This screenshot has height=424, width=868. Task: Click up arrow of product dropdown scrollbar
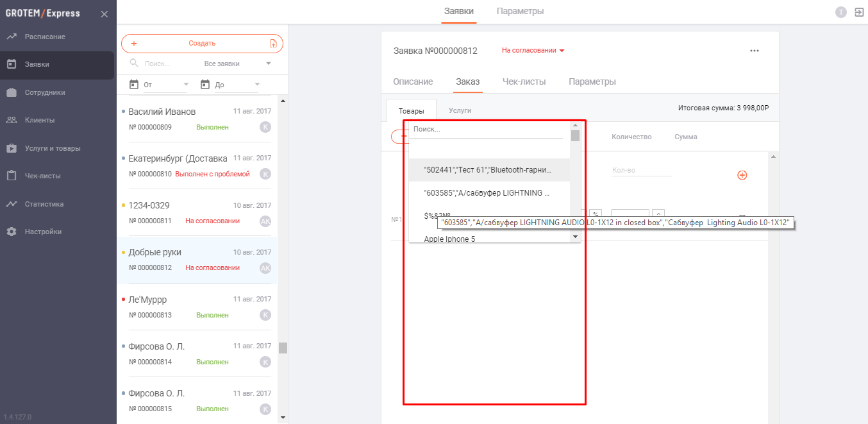(x=575, y=126)
